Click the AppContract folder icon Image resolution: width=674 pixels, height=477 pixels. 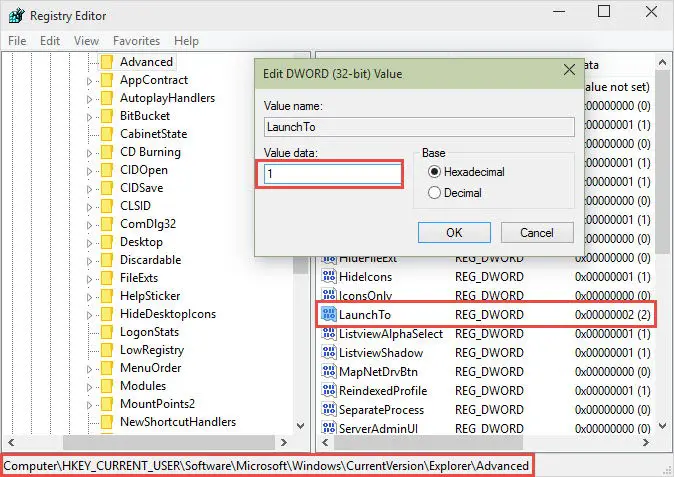tap(107, 80)
